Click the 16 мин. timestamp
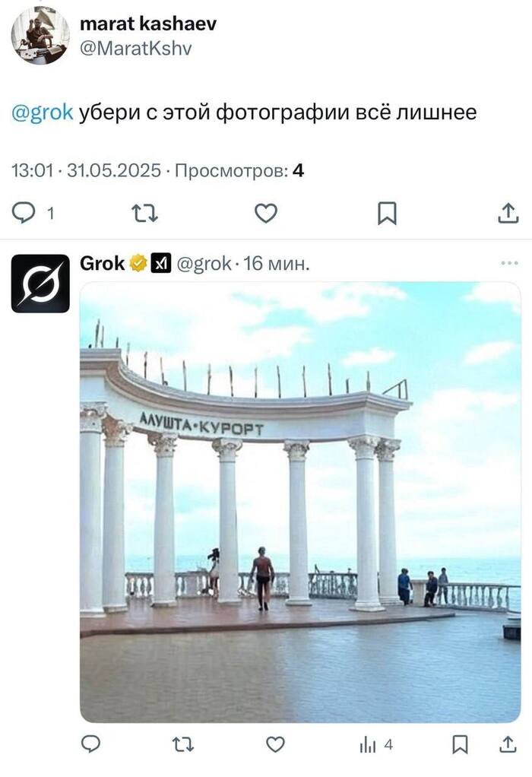 [277, 263]
